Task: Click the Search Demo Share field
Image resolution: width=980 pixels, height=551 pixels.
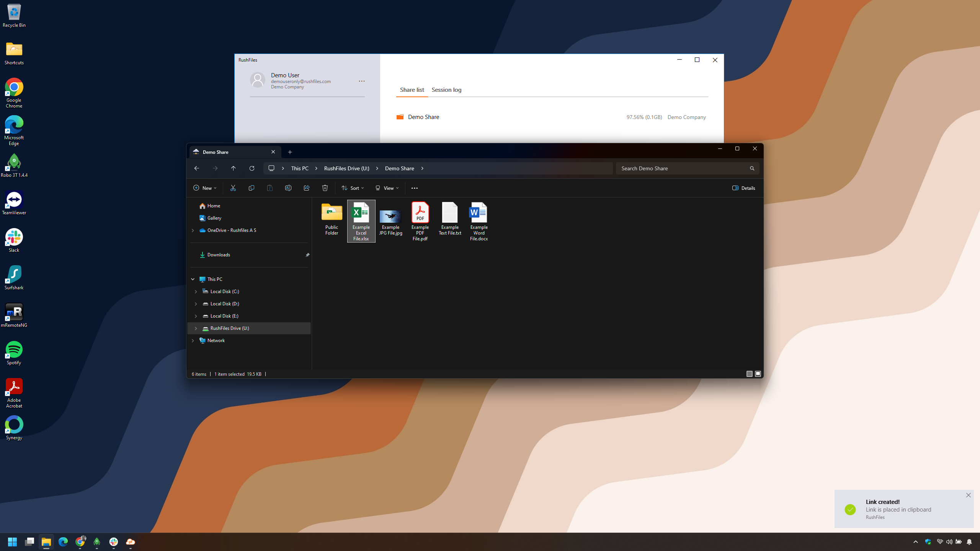Action: pos(683,168)
